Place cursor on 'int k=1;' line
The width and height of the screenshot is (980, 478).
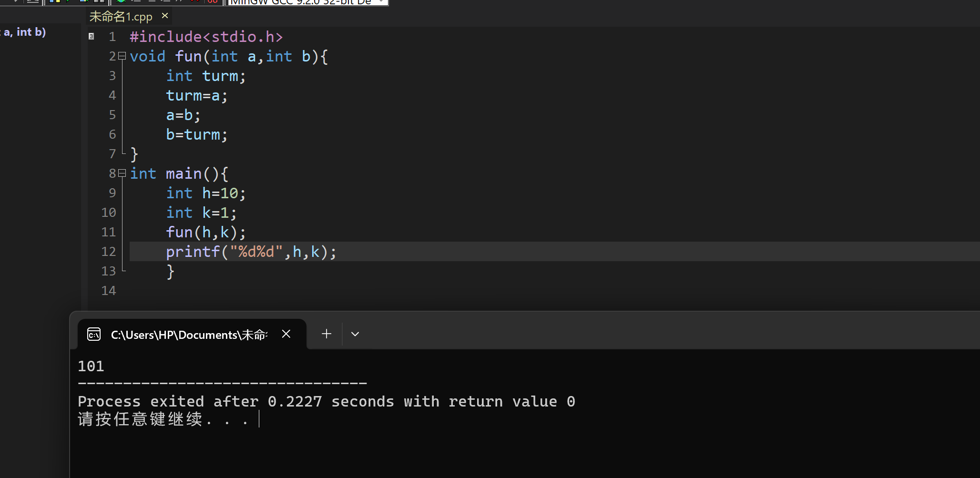click(x=201, y=213)
